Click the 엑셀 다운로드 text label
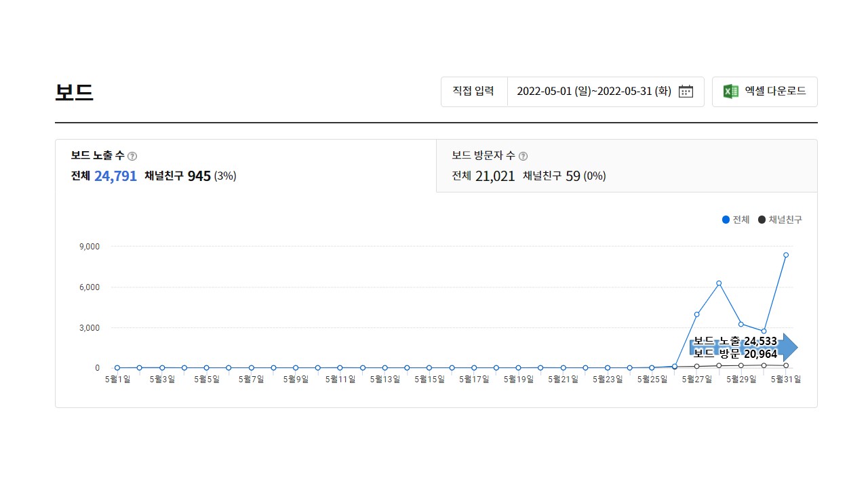 coord(775,91)
